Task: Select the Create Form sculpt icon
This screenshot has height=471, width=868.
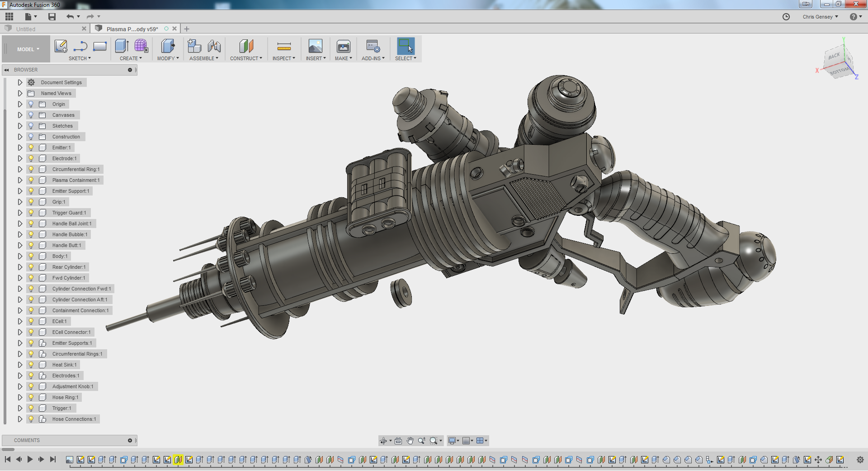Action: [x=141, y=46]
